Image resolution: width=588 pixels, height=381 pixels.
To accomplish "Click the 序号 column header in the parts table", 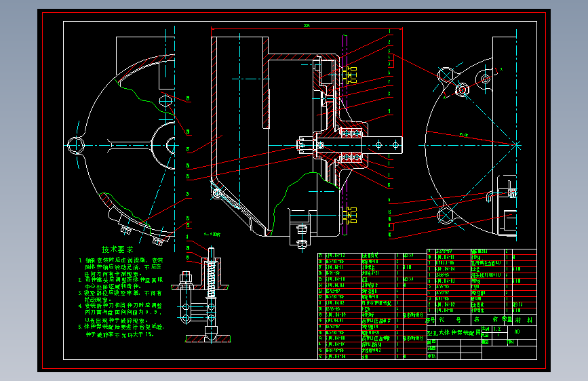I will click(431, 320).
